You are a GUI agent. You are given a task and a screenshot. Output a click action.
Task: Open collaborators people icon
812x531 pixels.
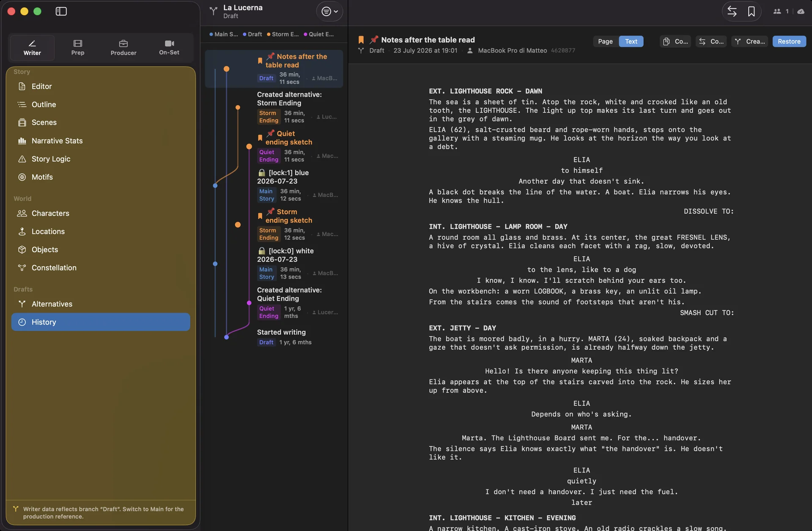point(777,11)
